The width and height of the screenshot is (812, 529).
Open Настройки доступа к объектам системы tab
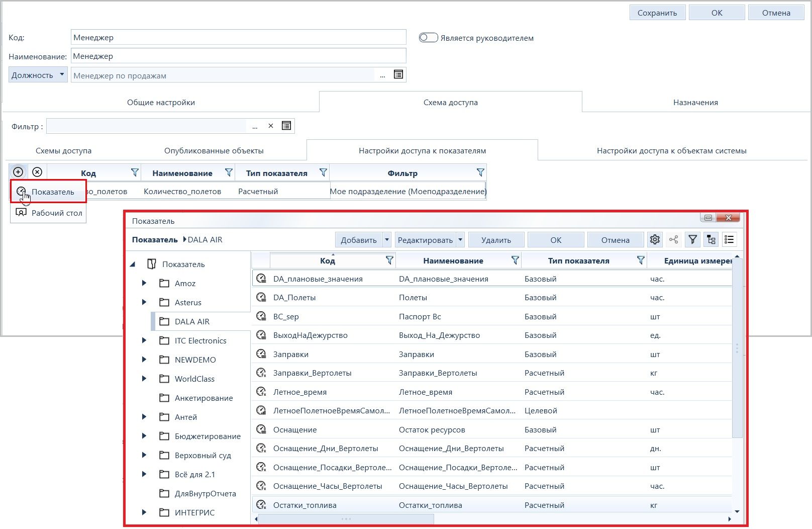pyautogui.click(x=671, y=150)
